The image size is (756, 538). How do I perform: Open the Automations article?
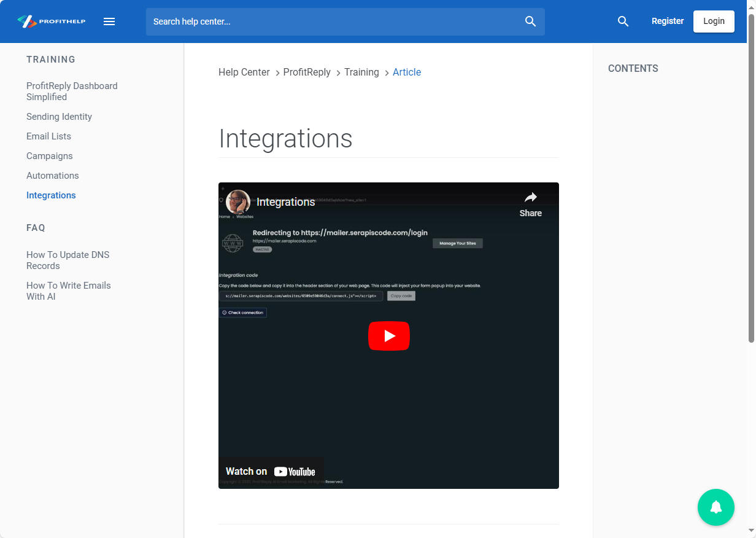point(53,176)
